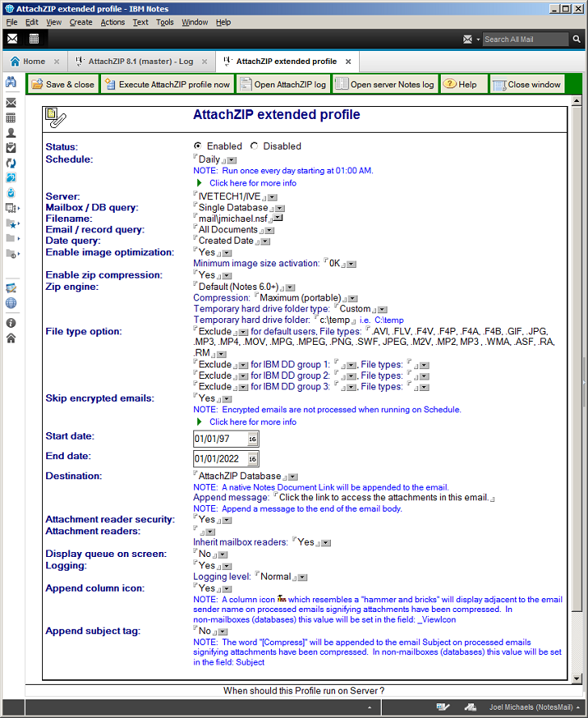Click the Replication arrows icon in sidebar

click(11, 163)
